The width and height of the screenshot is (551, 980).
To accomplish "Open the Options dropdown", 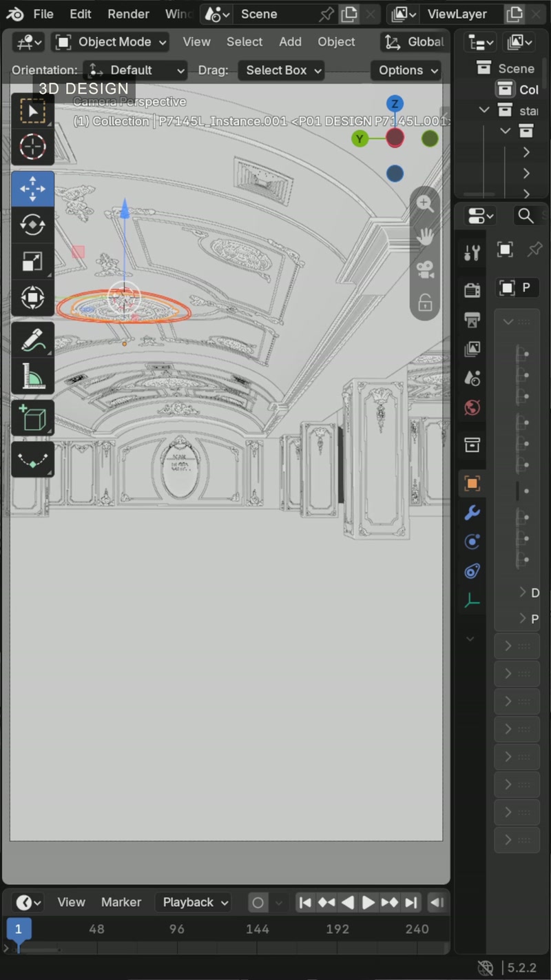I will click(x=406, y=70).
